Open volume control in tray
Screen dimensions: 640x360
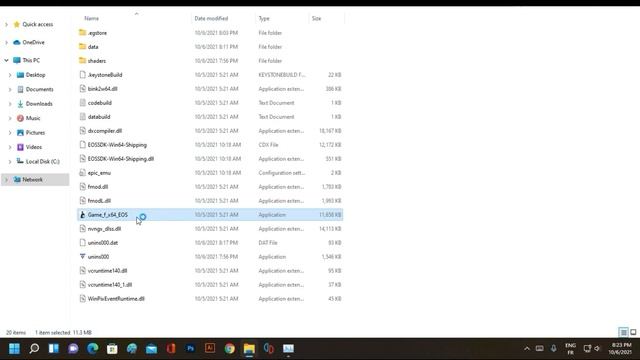click(x=598, y=348)
